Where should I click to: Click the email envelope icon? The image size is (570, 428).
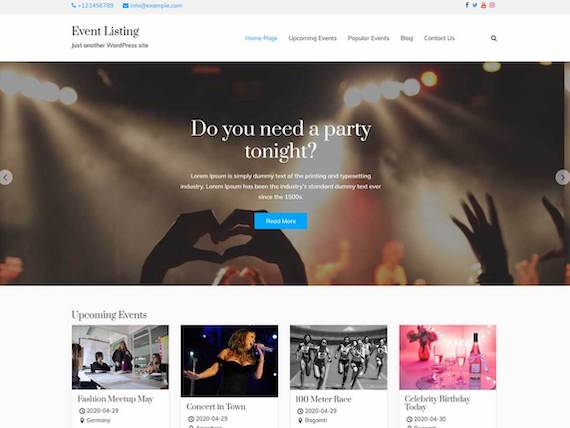125,5
